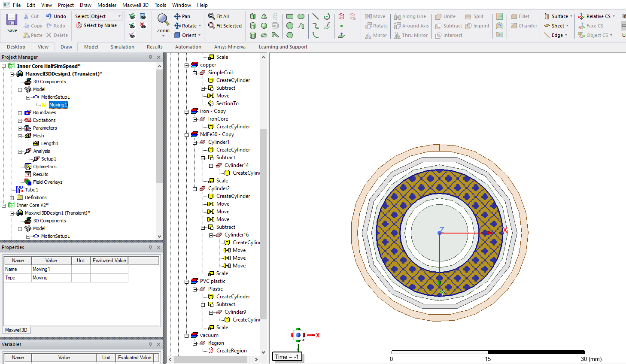Activate the Draw helix icon
The image size is (626, 364).
(275, 16)
